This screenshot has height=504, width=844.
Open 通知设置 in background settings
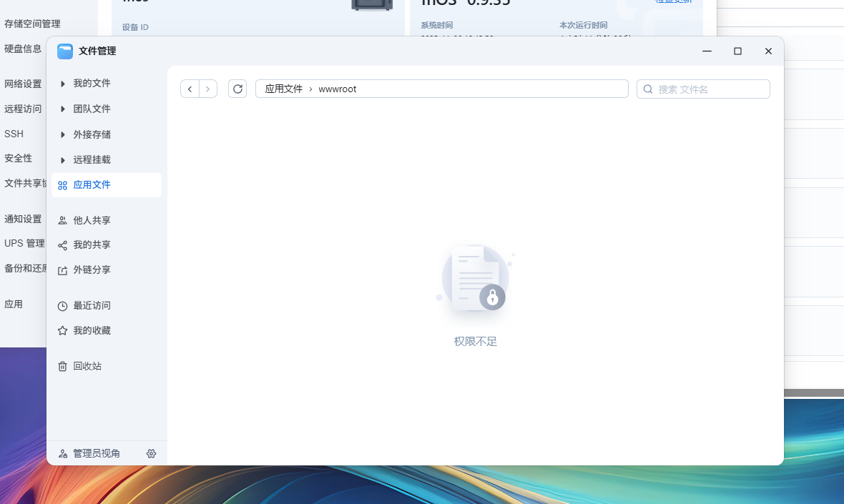[23, 219]
